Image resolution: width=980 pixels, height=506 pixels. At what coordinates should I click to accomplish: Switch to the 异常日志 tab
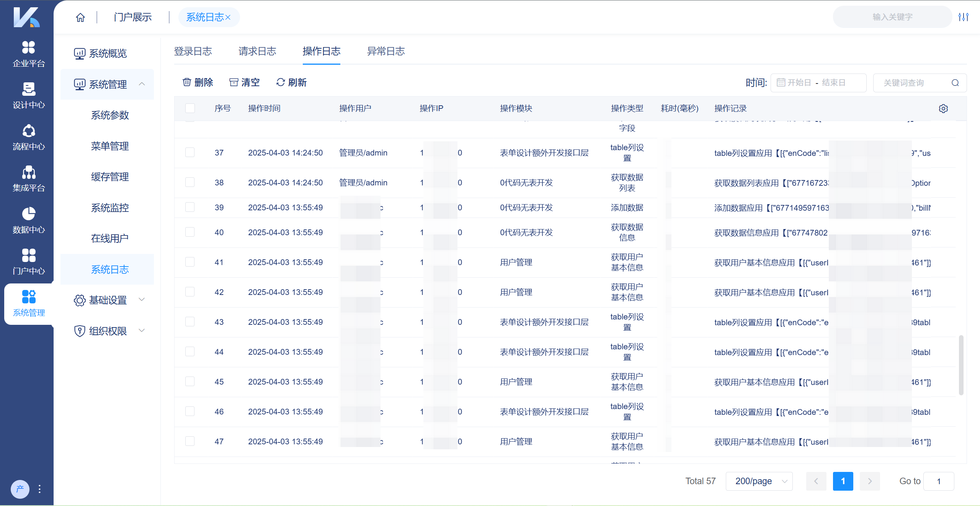pos(385,51)
